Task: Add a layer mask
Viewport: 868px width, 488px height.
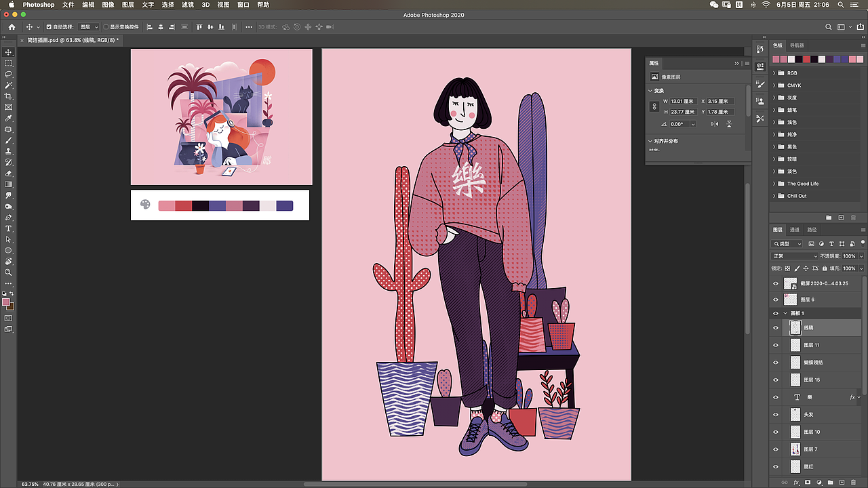Action: point(808,483)
